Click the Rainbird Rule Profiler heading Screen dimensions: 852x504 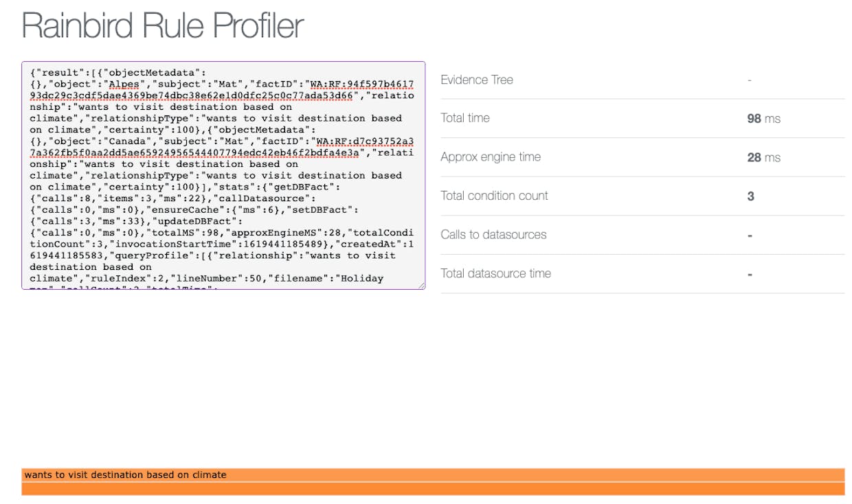(163, 25)
